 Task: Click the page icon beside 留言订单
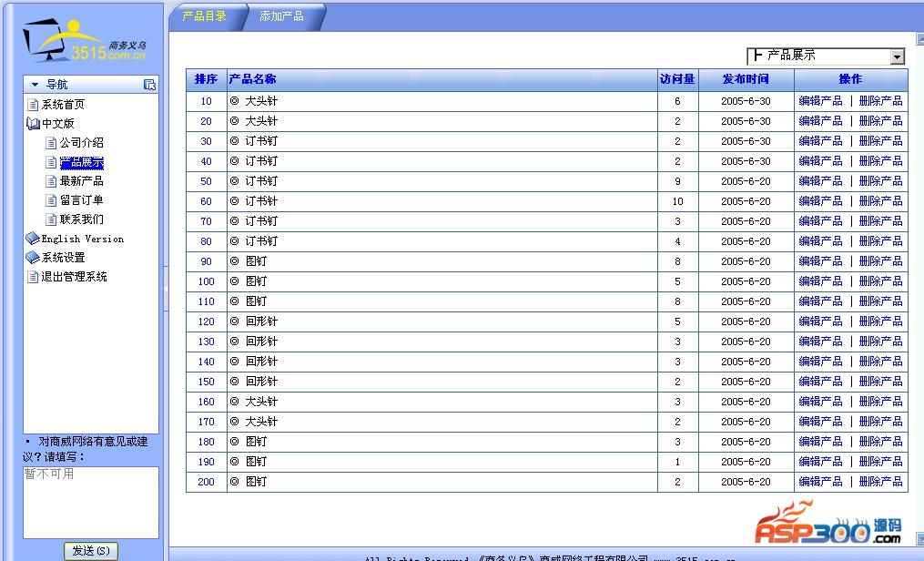coord(51,200)
